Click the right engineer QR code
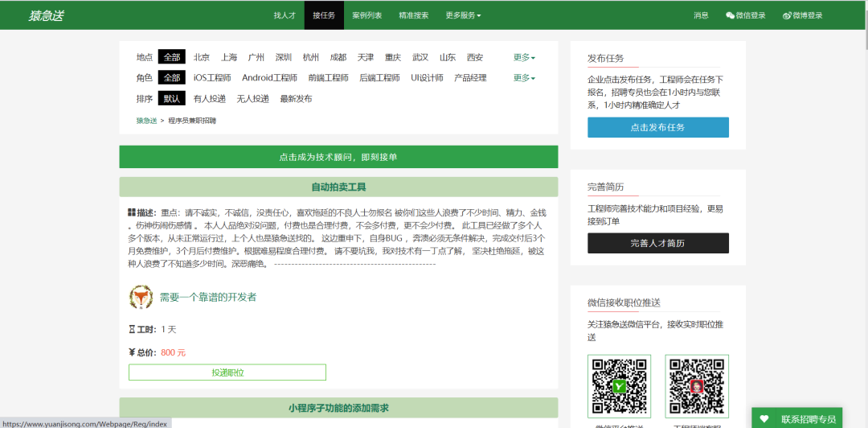868x428 pixels. click(697, 386)
